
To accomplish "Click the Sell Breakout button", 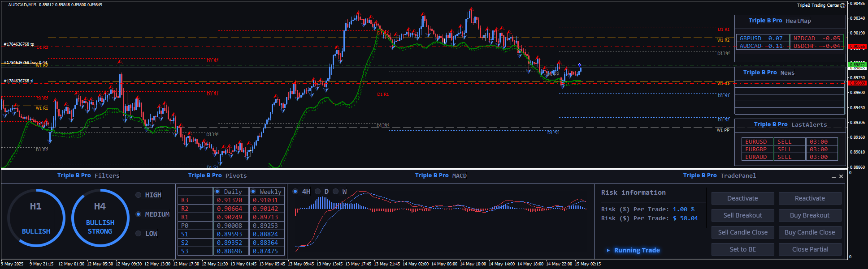I will click(x=742, y=215).
